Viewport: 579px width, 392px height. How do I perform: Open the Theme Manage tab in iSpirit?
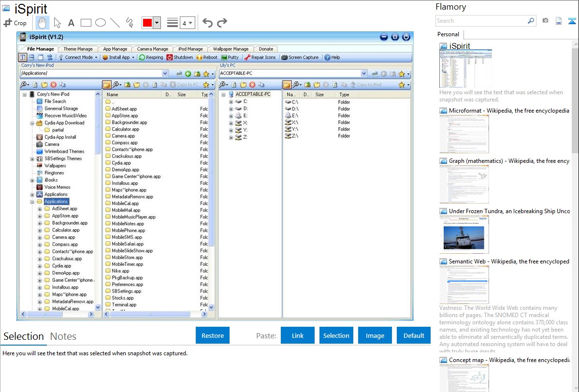tap(78, 49)
